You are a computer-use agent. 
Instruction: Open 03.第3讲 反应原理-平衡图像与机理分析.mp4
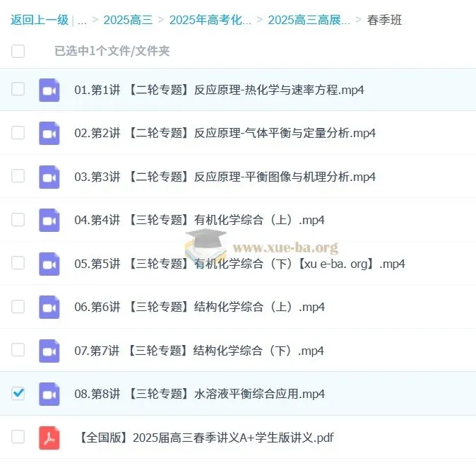tap(225, 177)
